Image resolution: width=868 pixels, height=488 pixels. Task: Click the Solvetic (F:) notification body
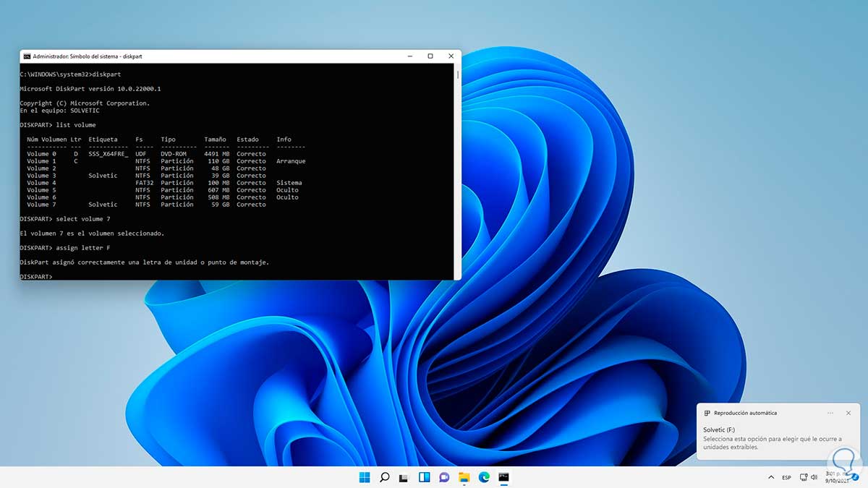pos(772,438)
